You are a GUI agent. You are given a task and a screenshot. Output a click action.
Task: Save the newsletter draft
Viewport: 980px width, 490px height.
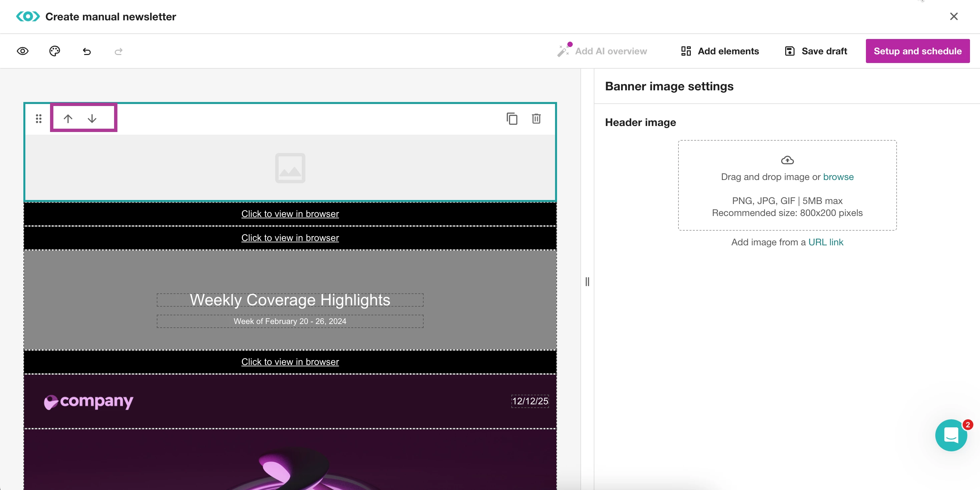pos(816,51)
